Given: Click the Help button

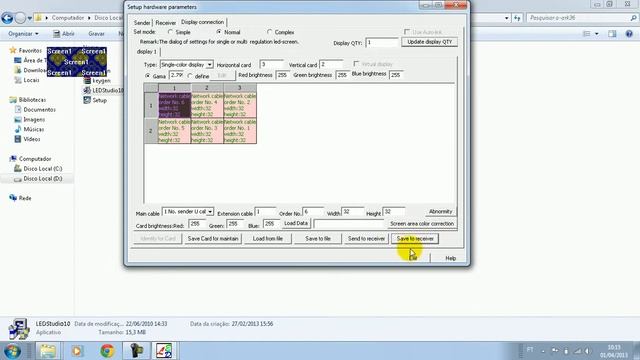Looking at the screenshot, I should [450, 258].
